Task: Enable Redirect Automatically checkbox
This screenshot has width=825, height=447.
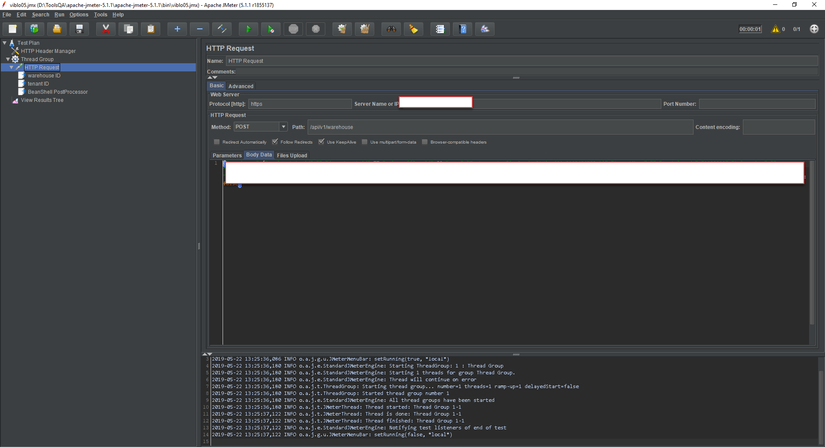Action: pos(217,142)
